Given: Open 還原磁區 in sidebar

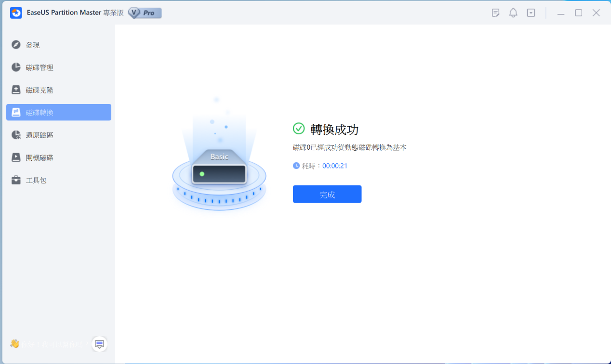Looking at the screenshot, I should (x=59, y=135).
